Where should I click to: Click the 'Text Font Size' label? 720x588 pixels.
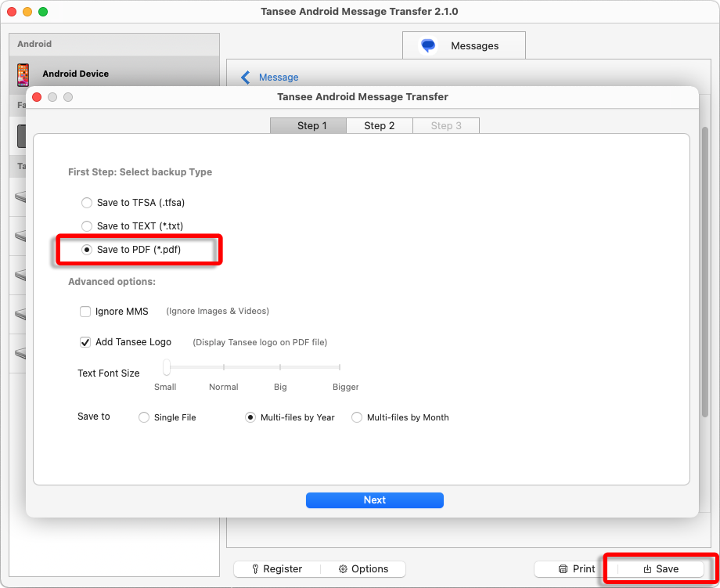108,373
